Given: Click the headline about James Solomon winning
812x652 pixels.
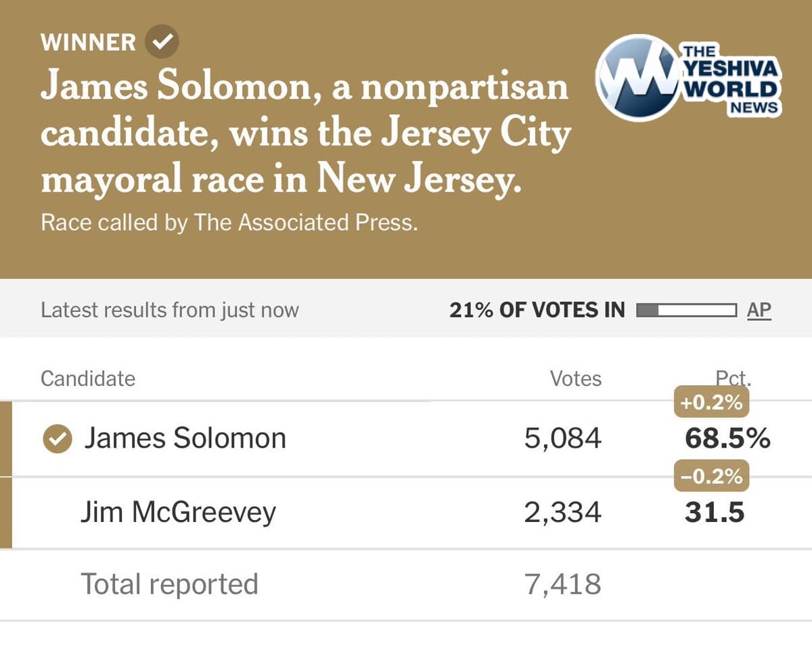Looking at the screenshot, I should point(304,133).
